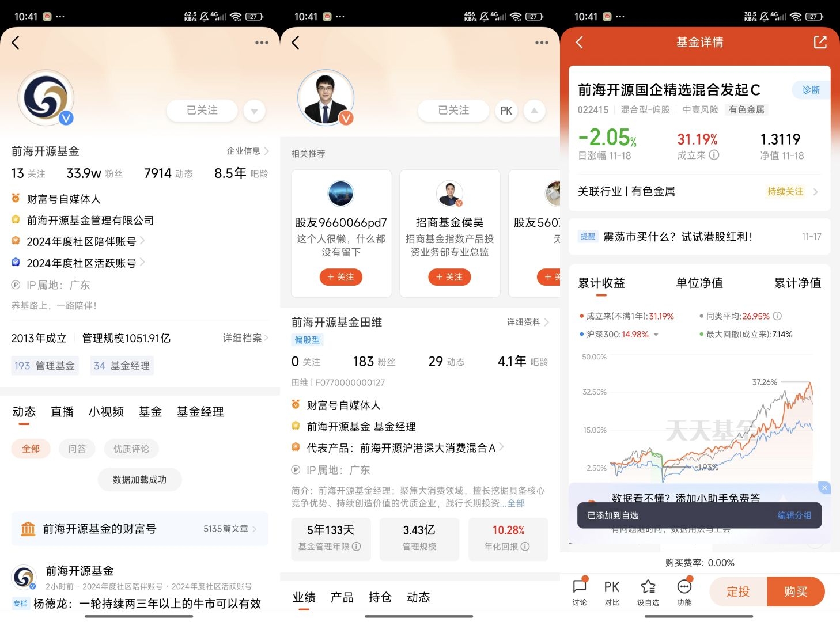840x622 pixels.
Task: Share fund via top-right icon
Action: pos(820,42)
